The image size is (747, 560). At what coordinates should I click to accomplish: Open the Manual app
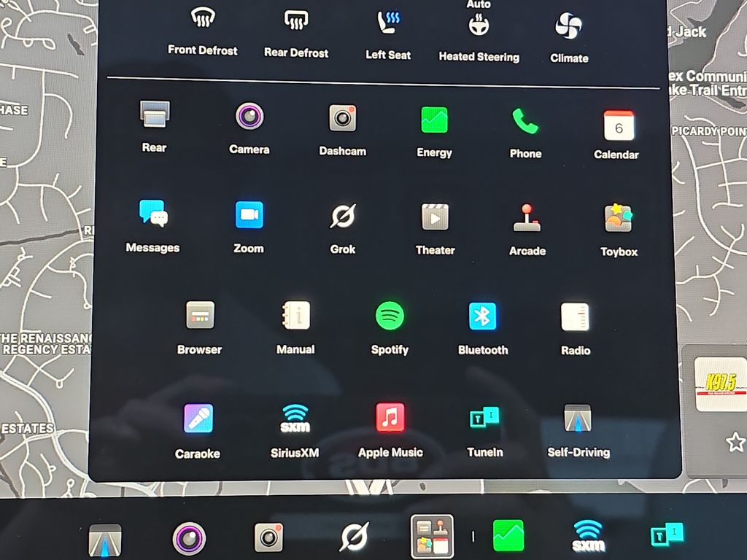tap(295, 327)
